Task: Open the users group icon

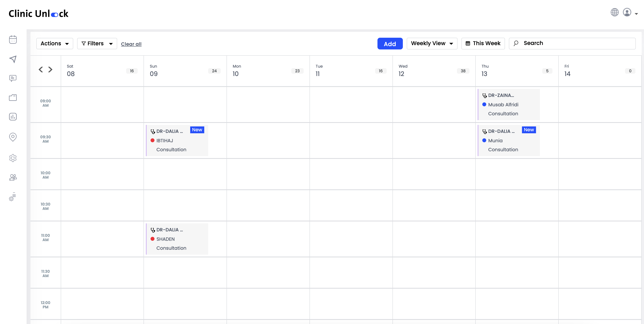Action: click(x=13, y=177)
